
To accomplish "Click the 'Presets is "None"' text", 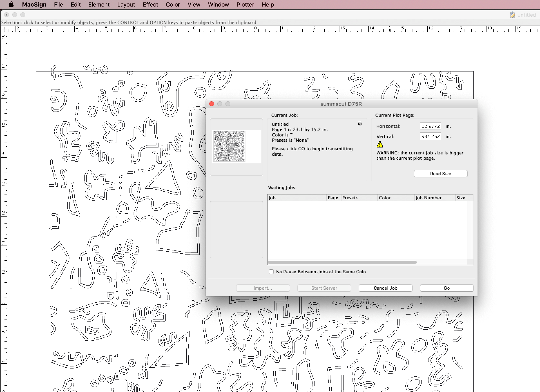I will point(290,140).
